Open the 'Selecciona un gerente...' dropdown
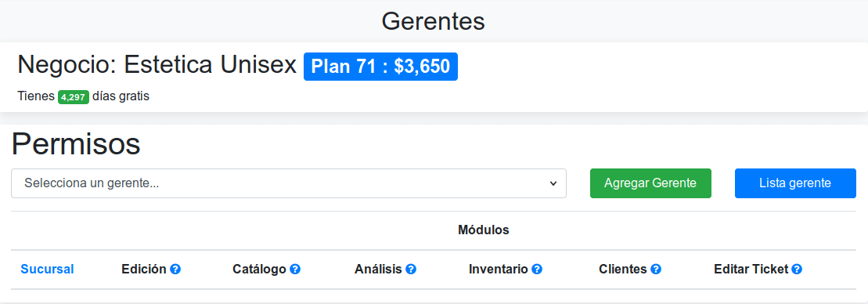 coord(288,183)
